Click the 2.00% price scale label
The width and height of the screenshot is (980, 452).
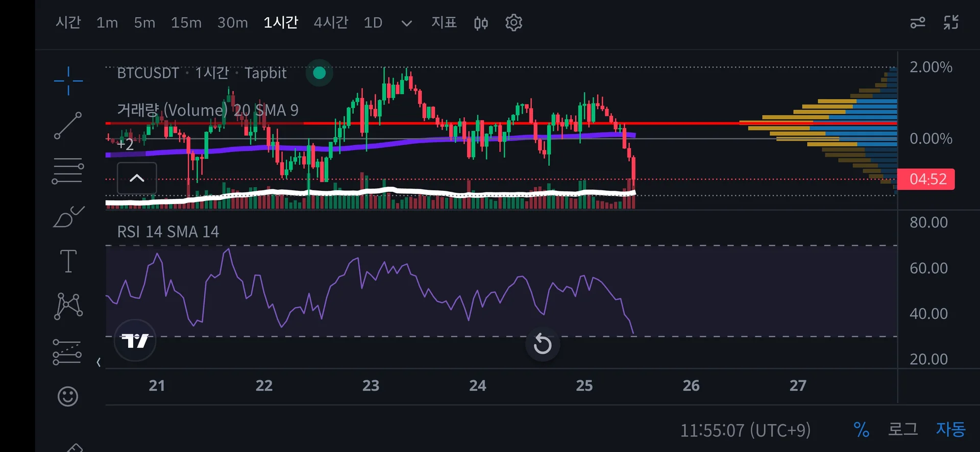(931, 67)
